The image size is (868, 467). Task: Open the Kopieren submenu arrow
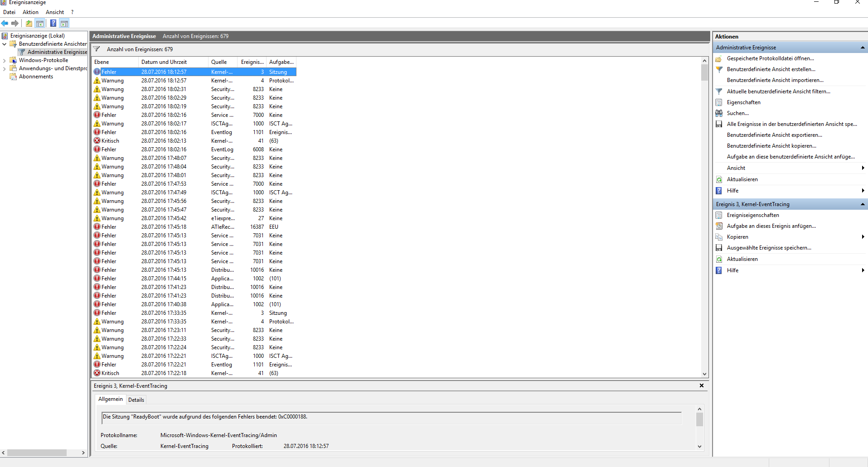863,237
